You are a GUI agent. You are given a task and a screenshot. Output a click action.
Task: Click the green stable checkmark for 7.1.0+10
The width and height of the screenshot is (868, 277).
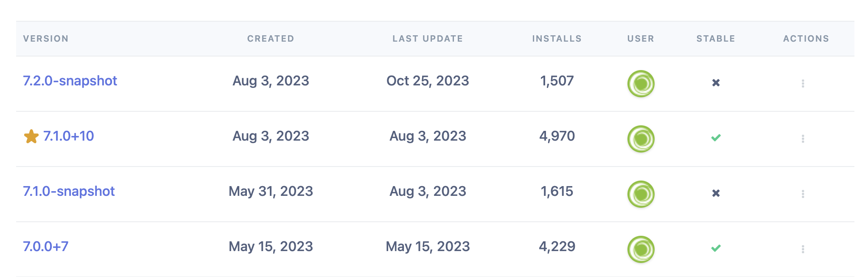tap(716, 138)
